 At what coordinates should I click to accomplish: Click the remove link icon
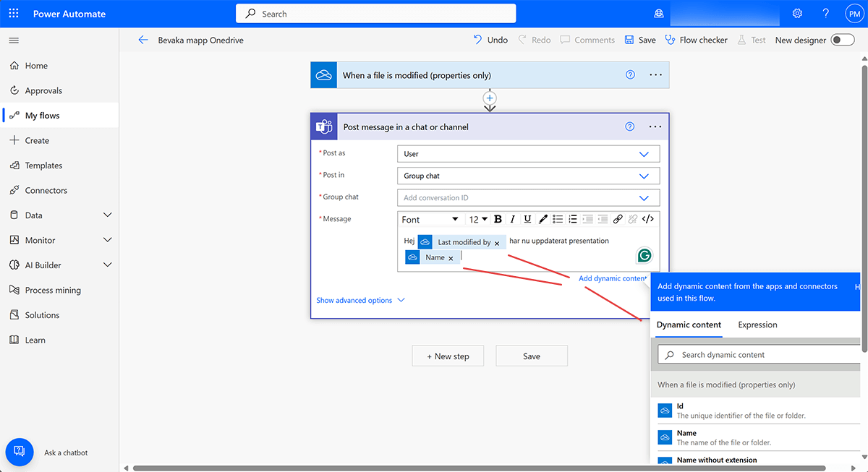633,219
